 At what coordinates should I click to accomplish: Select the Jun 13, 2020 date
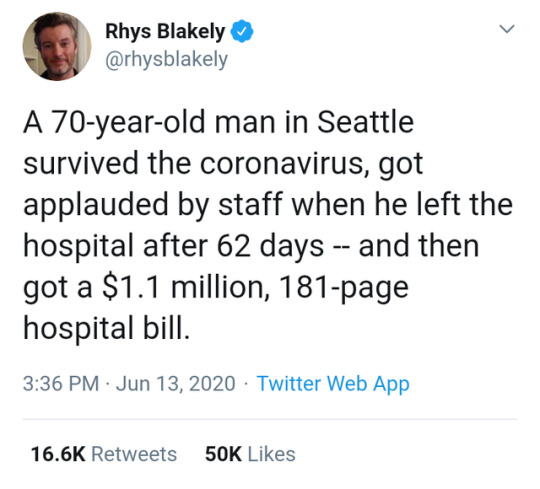coord(176,384)
